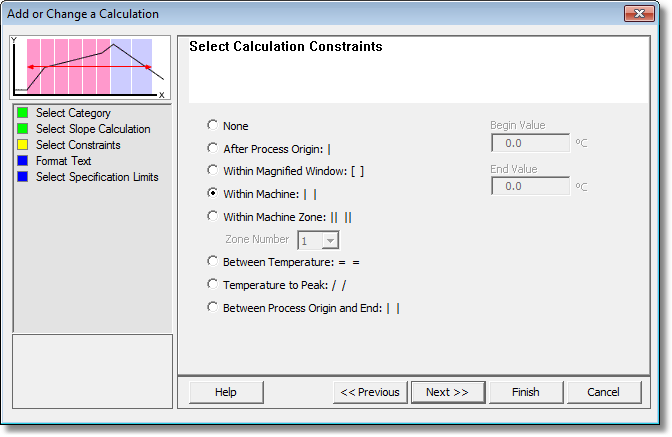
Task: Pick the Temperature to Peak option
Action: pos(212,284)
